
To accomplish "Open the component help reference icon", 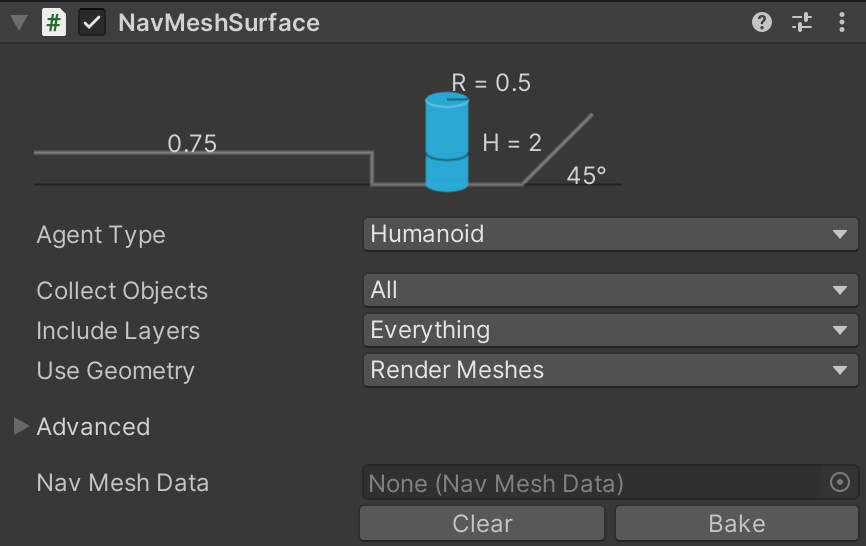I will 762,22.
